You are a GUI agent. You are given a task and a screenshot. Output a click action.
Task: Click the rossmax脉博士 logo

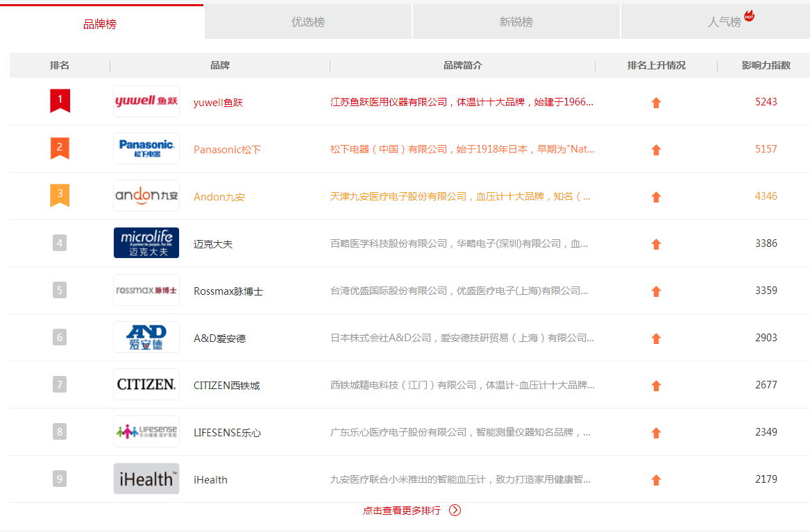coord(146,290)
